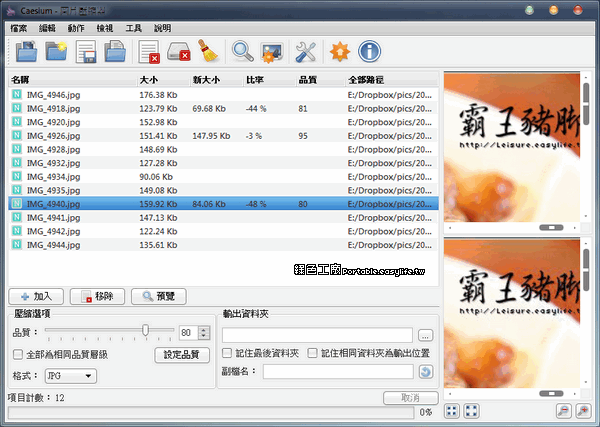The image size is (600, 427).
Task: Click the fit-to-window icon below preview
Action: [452, 411]
